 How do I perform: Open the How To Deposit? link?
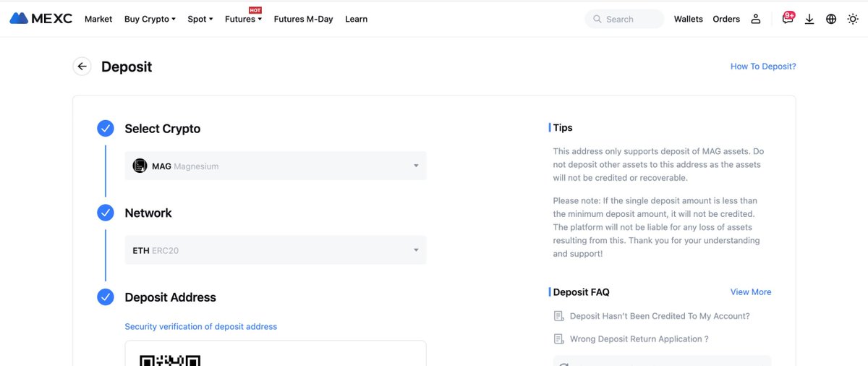coord(763,67)
